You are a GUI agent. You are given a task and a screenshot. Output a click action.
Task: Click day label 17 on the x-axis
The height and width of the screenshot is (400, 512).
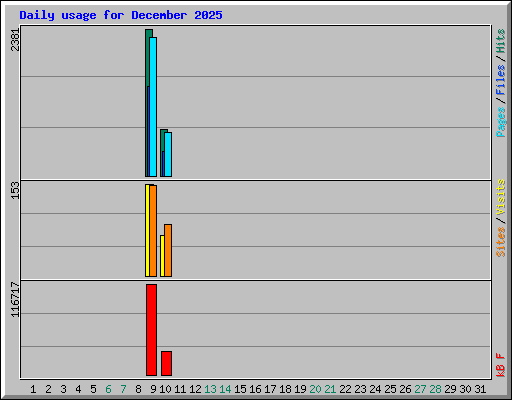pos(270,389)
